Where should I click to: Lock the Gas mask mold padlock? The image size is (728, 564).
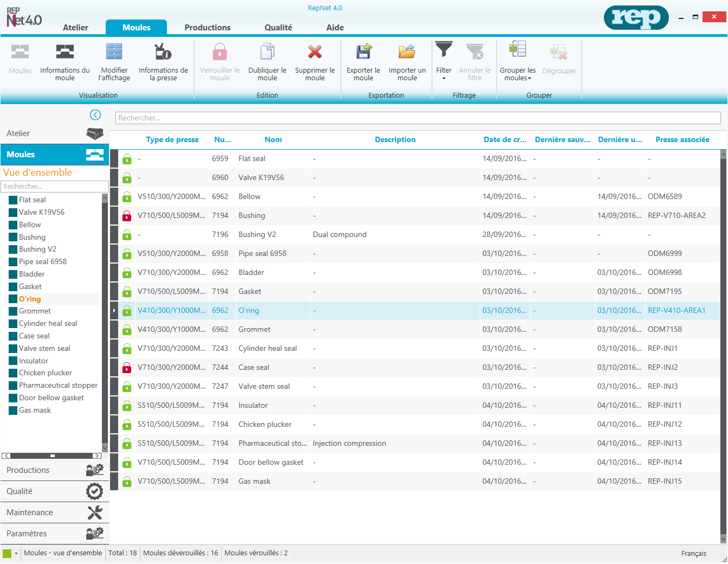(x=127, y=481)
